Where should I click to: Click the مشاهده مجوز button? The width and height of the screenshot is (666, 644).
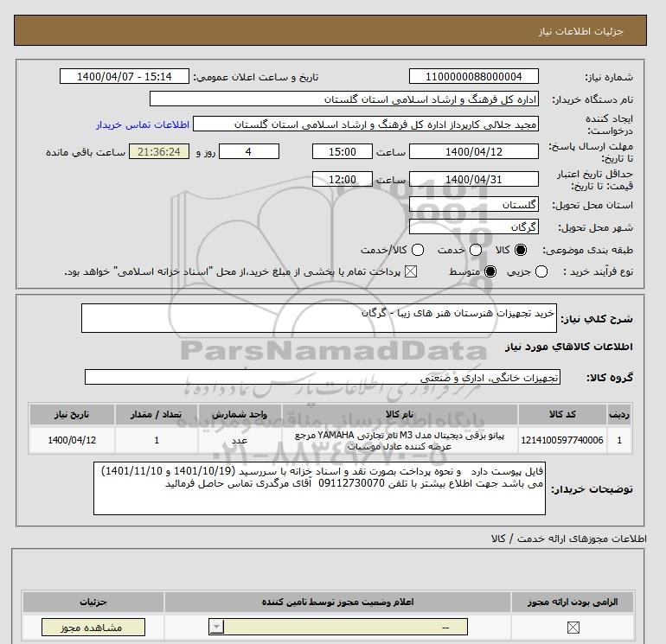coord(93,628)
